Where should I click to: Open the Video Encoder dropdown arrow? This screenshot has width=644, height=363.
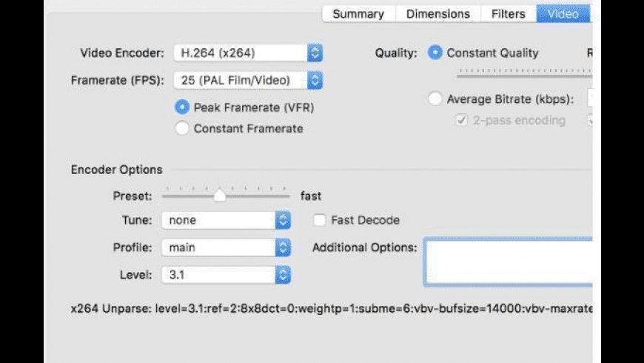315,53
